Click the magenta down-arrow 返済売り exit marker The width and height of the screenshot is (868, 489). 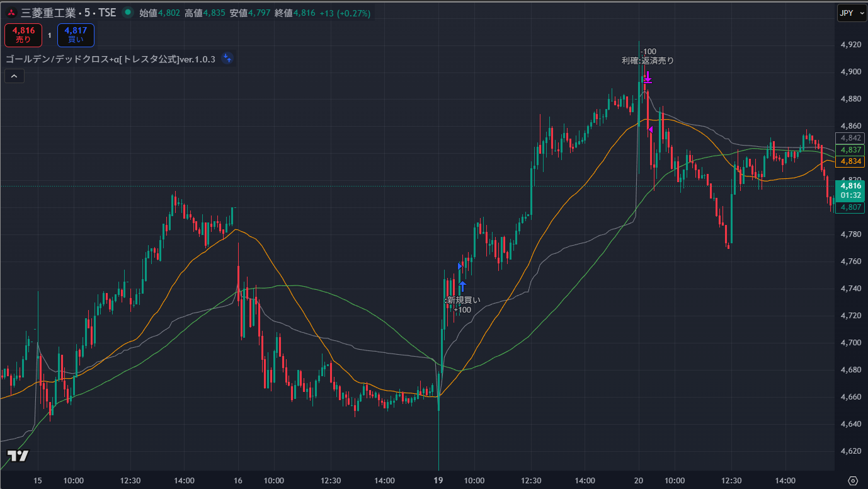pos(647,78)
